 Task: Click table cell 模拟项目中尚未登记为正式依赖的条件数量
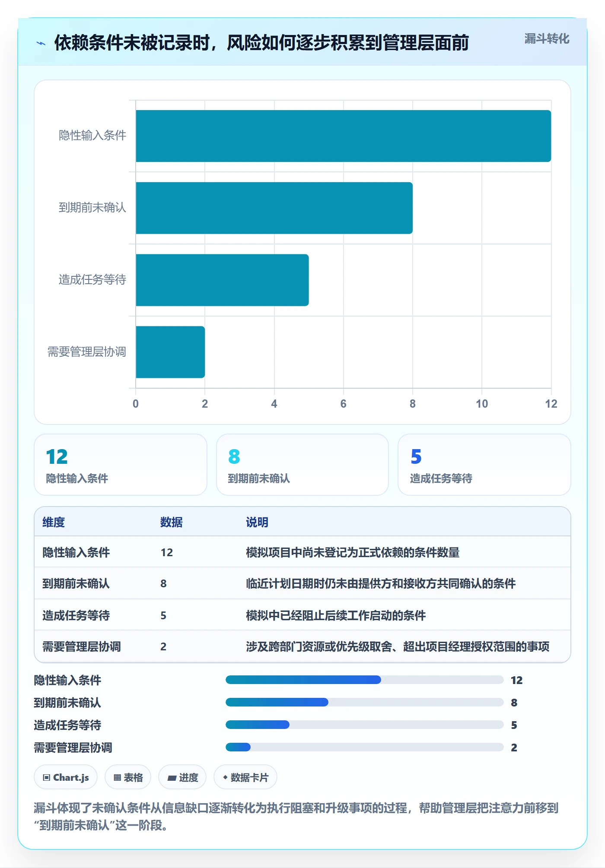(353, 552)
